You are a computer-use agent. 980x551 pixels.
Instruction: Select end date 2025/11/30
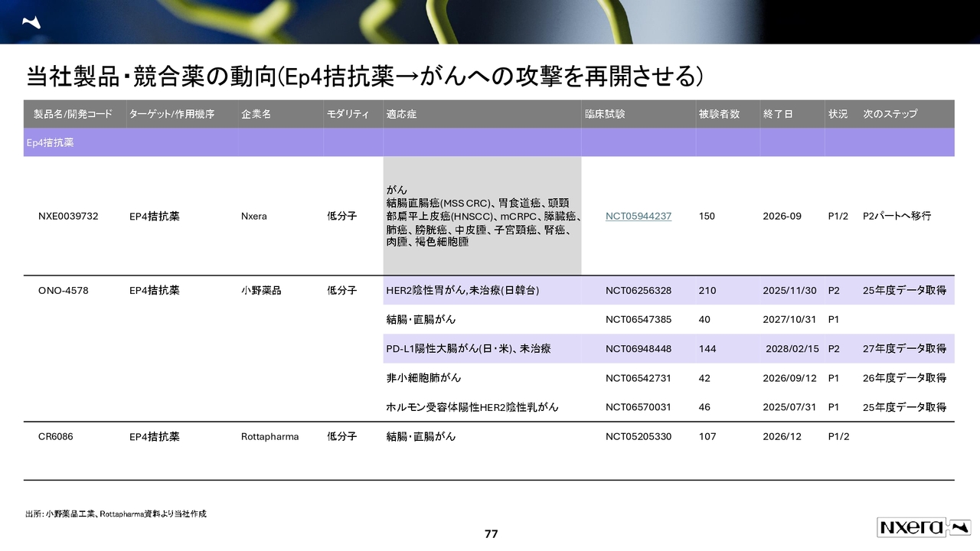coord(789,290)
